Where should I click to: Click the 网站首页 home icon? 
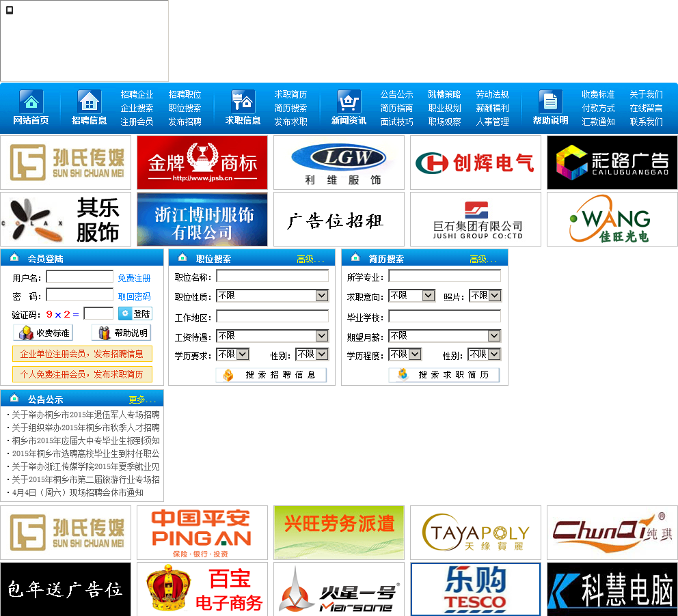pos(31,102)
